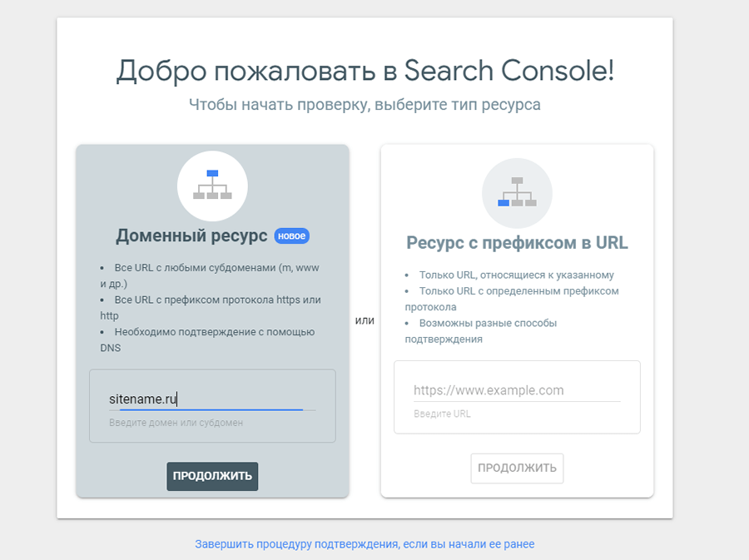Click the top node of the right URL diagram
The width and height of the screenshot is (749, 560).
point(518,181)
